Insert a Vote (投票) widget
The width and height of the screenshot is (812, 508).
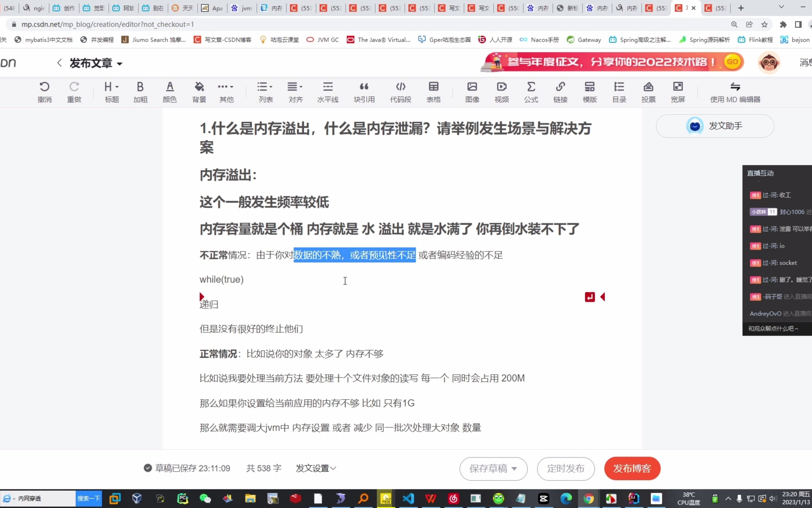click(x=648, y=92)
